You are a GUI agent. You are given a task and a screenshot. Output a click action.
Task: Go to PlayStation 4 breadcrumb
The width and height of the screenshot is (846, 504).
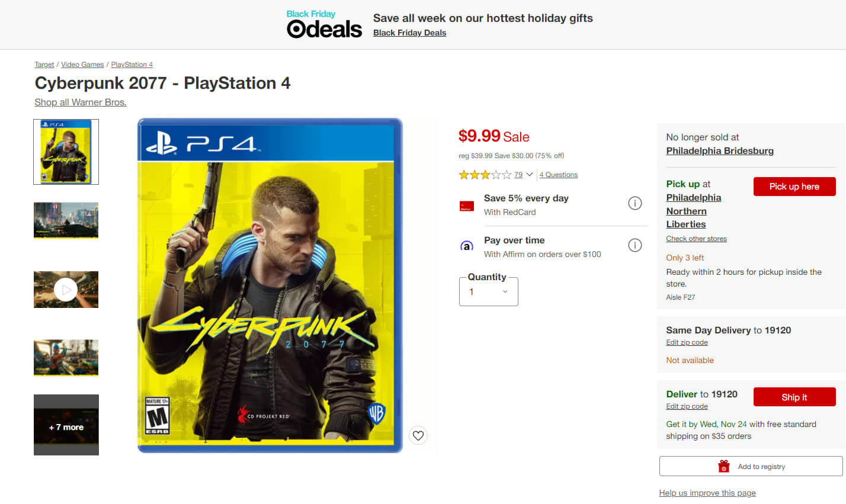pos(132,65)
